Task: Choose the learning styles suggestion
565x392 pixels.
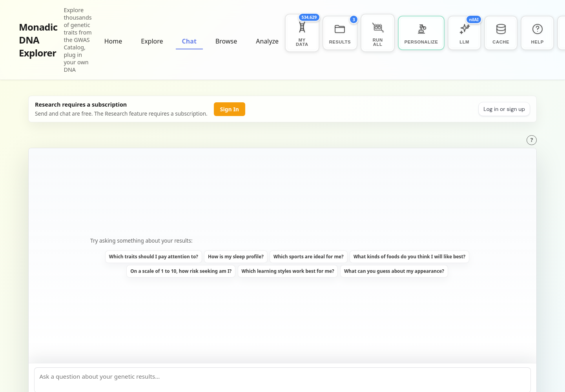Action: point(288,271)
